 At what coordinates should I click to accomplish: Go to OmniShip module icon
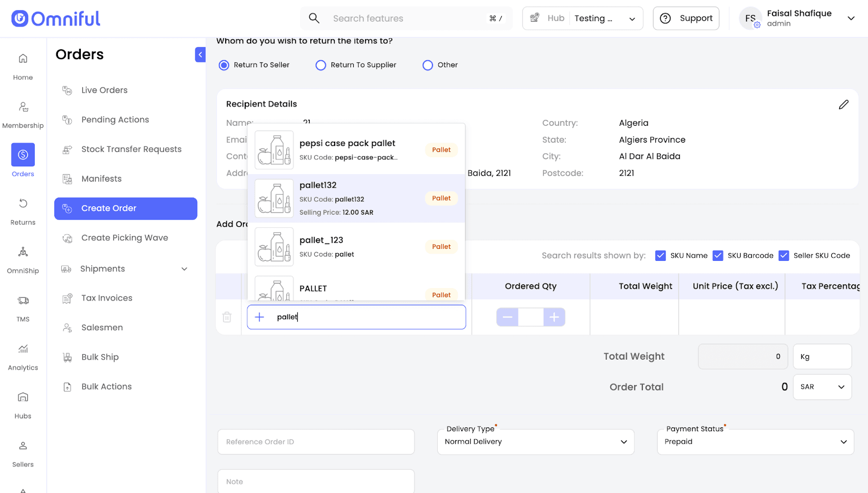tap(23, 252)
